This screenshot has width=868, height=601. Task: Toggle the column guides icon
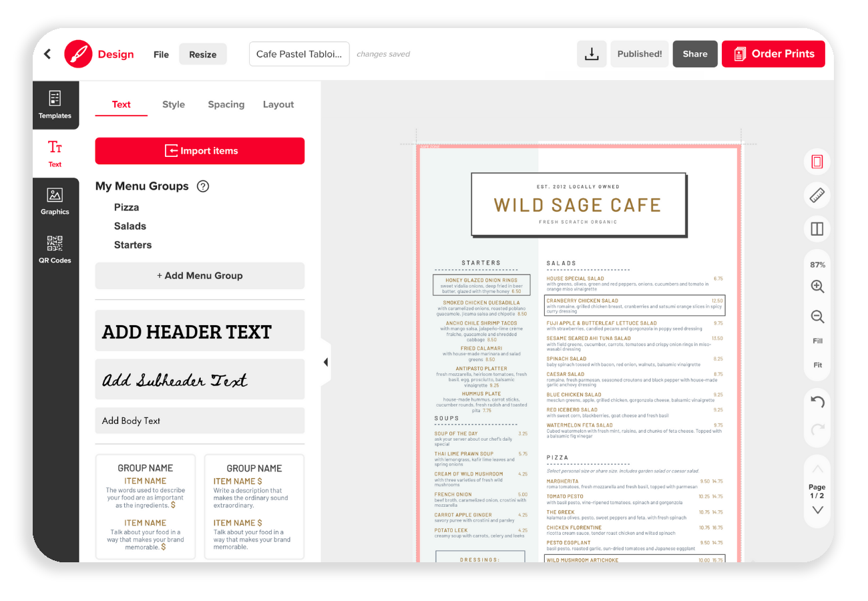(x=817, y=229)
